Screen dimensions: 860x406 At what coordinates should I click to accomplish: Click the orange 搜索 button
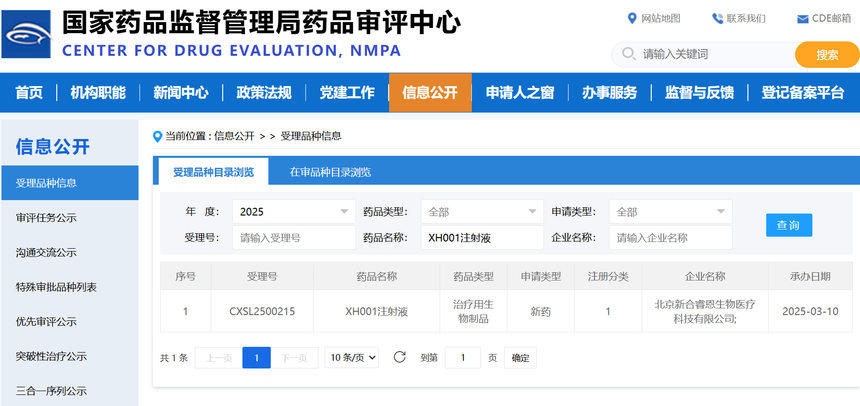click(827, 54)
